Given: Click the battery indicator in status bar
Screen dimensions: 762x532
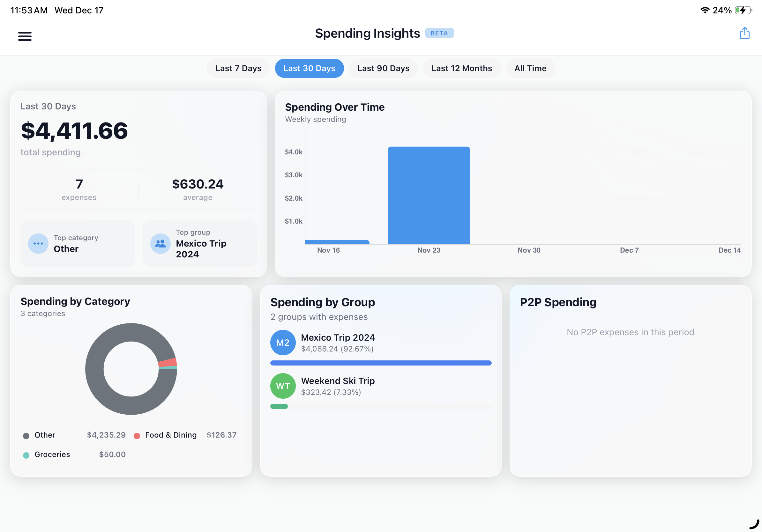Looking at the screenshot, I should (x=742, y=10).
